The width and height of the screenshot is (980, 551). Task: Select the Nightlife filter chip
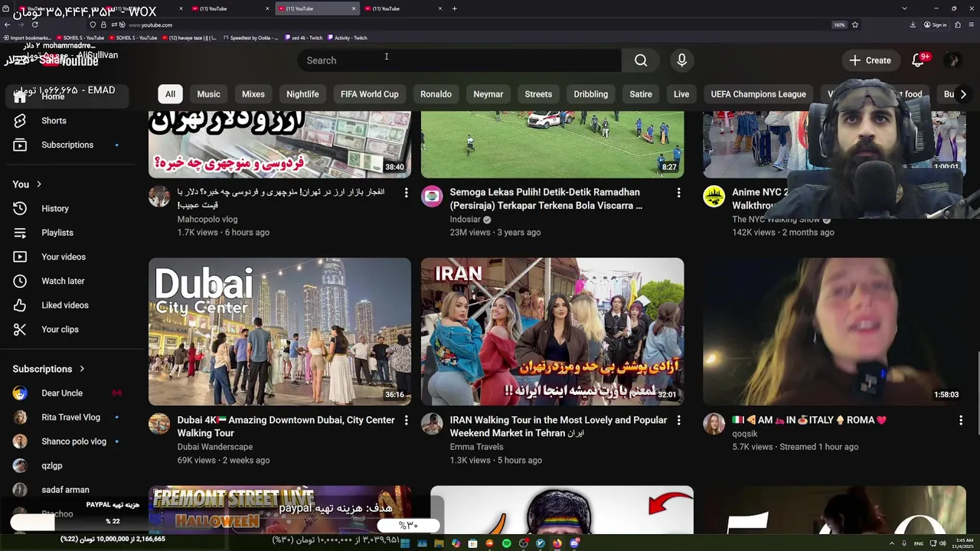pyautogui.click(x=302, y=94)
